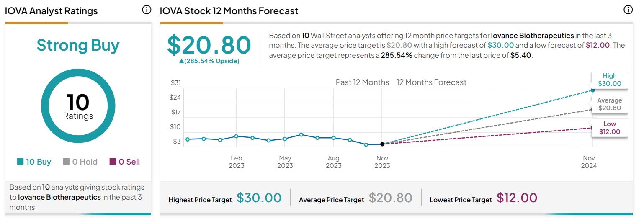The image size is (644, 224).
Task: Select the 0 Sell legend label
Action: pos(129,162)
